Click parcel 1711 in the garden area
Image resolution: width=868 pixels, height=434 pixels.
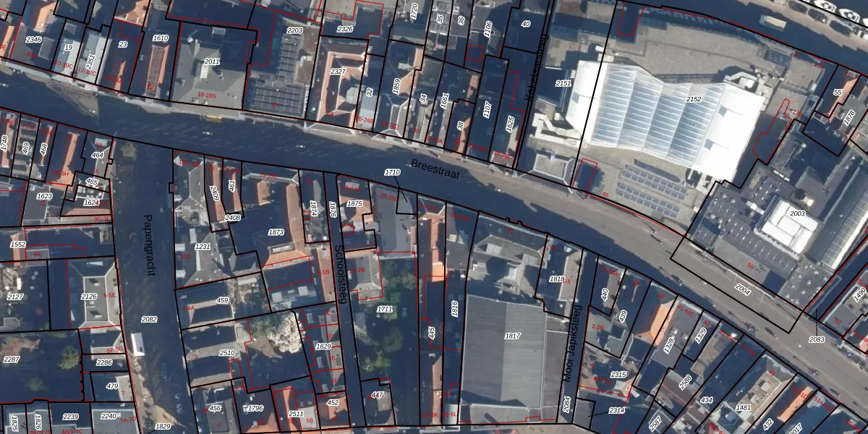pyautogui.click(x=385, y=310)
